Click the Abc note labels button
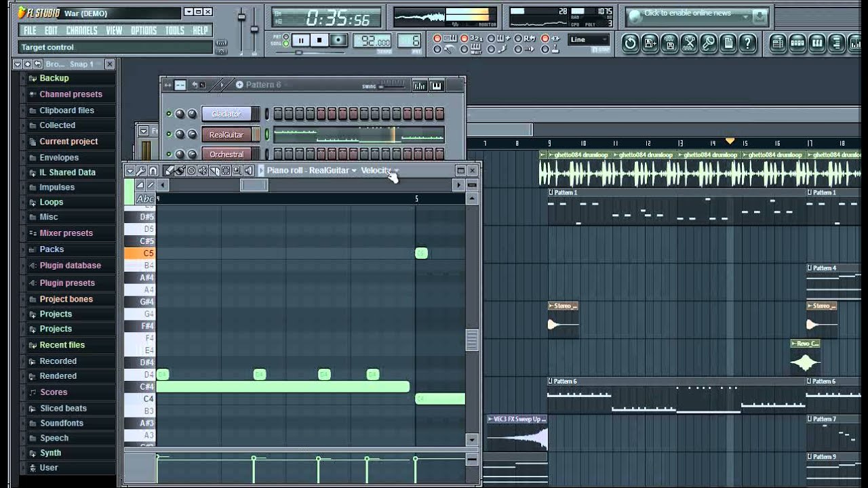Screen dimensions: 868x488 click(x=145, y=199)
